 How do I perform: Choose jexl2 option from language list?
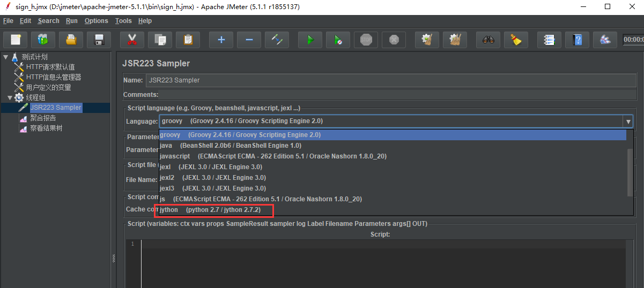[393, 178]
